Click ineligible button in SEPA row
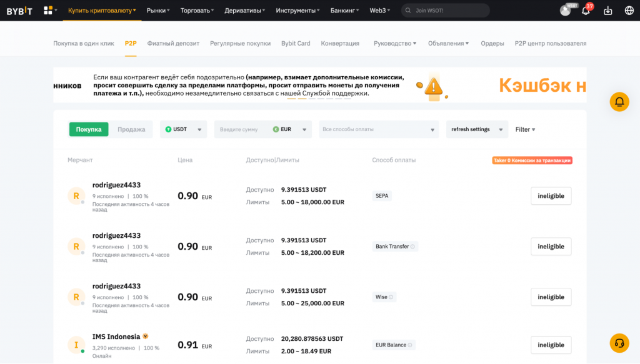Image resolution: width=640 pixels, height=364 pixels. click(551, 195)
